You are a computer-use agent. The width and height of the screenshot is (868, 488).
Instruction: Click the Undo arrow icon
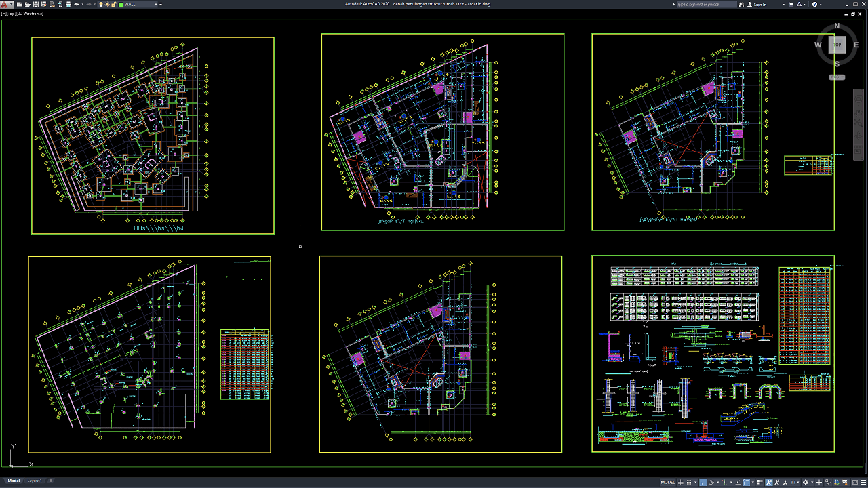pos(77,4)
